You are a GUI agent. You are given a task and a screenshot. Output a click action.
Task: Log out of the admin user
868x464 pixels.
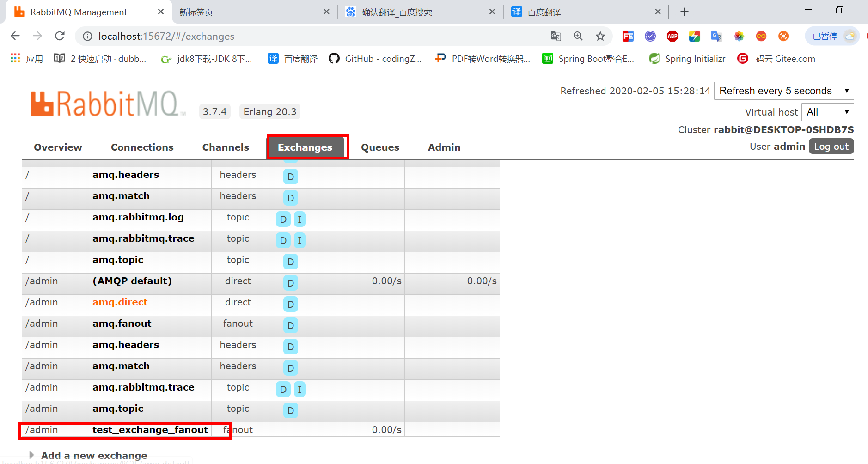point(831,146)
